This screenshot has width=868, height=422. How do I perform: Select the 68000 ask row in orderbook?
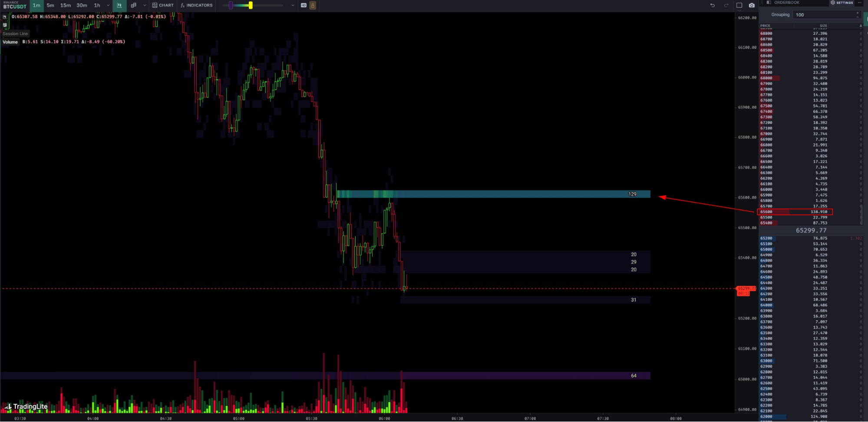[811, 78]
